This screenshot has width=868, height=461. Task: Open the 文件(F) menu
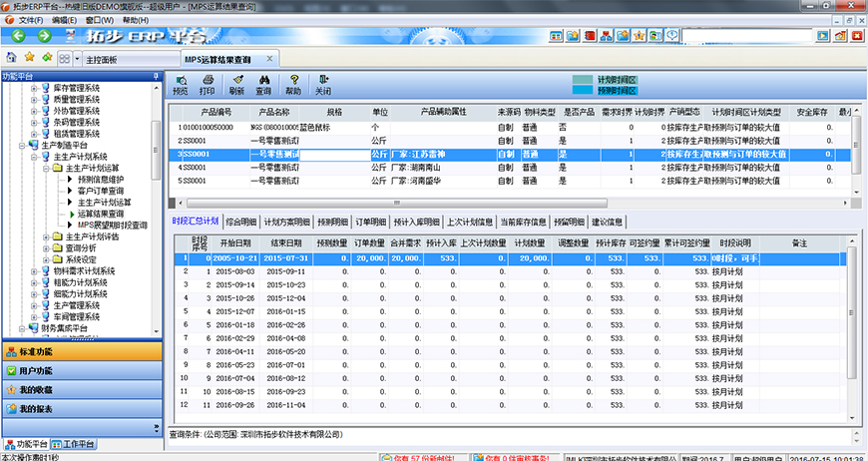(30, 19)
